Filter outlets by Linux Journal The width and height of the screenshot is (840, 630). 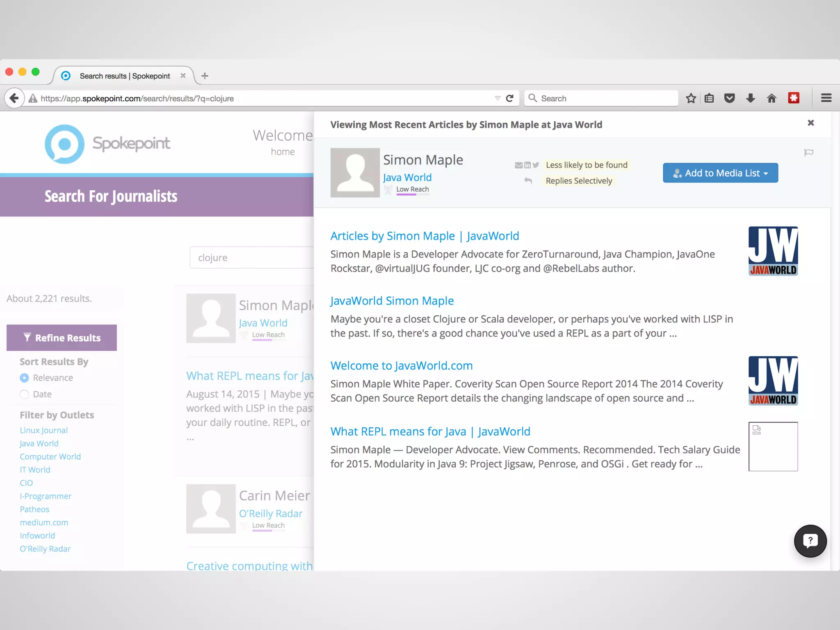tap(44, 430)
